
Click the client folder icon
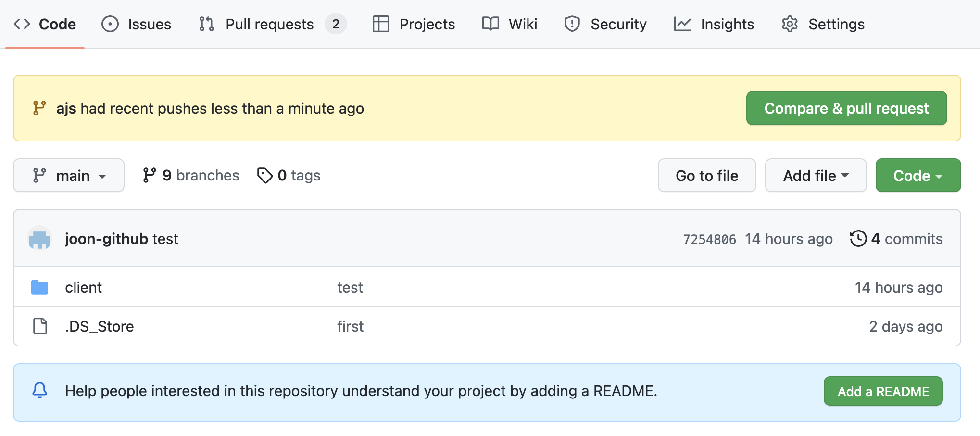coord(40,287)
